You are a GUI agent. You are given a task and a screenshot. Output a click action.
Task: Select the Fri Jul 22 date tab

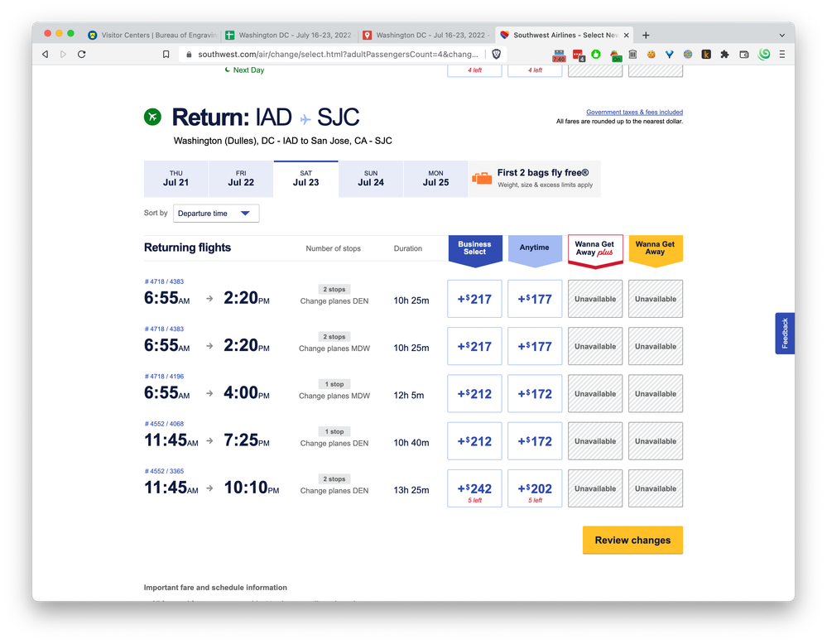coord(241,179)
